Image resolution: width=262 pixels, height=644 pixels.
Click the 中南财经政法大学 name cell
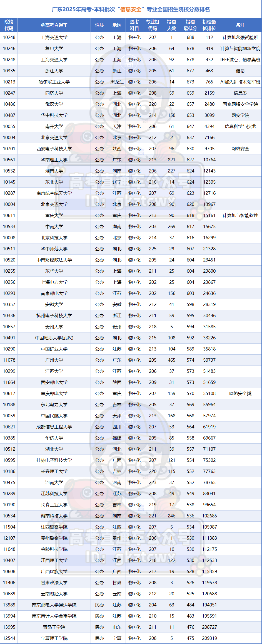[x=54, y=260]
